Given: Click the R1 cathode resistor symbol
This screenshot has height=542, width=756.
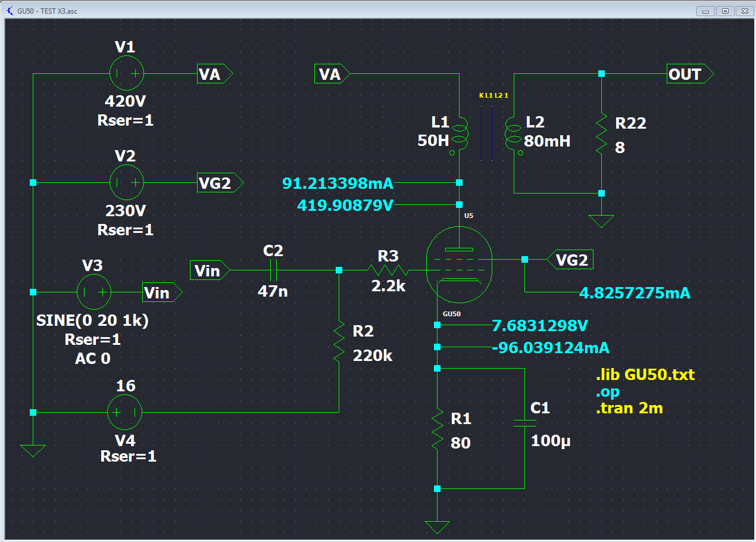Looking at the screenshot, I should tap(438, 429).
